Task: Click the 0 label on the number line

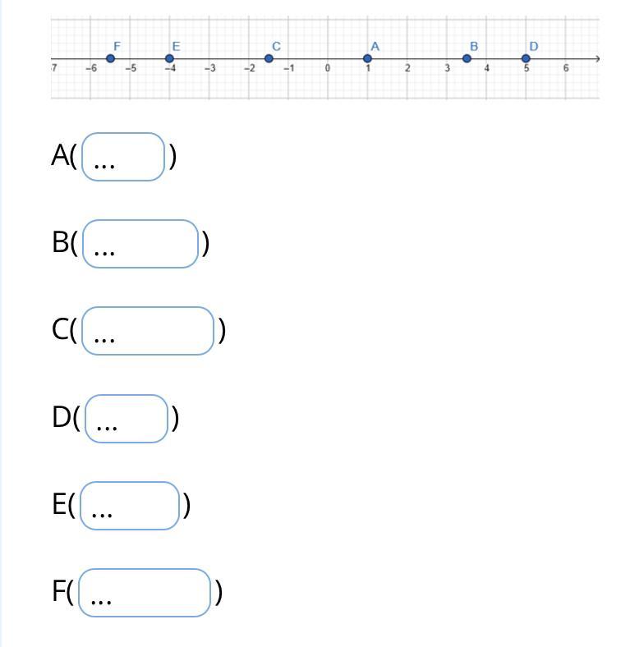Action: coord(328,68)
